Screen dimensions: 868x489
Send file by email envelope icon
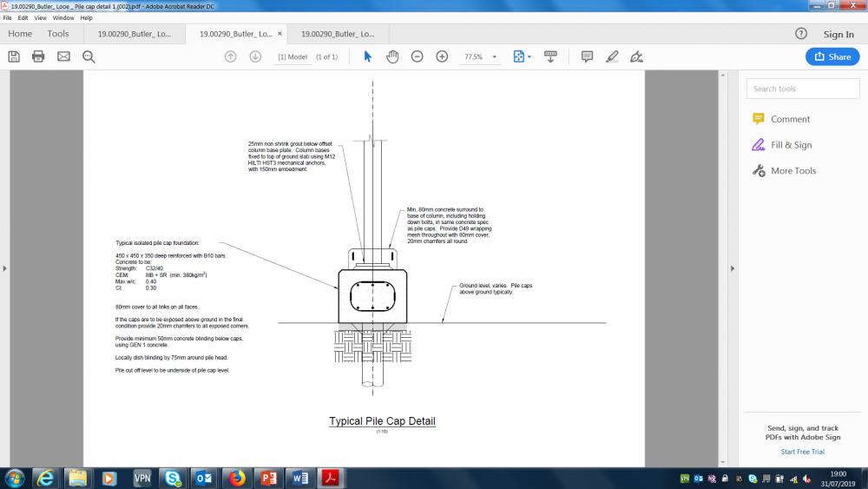[63, 56]
